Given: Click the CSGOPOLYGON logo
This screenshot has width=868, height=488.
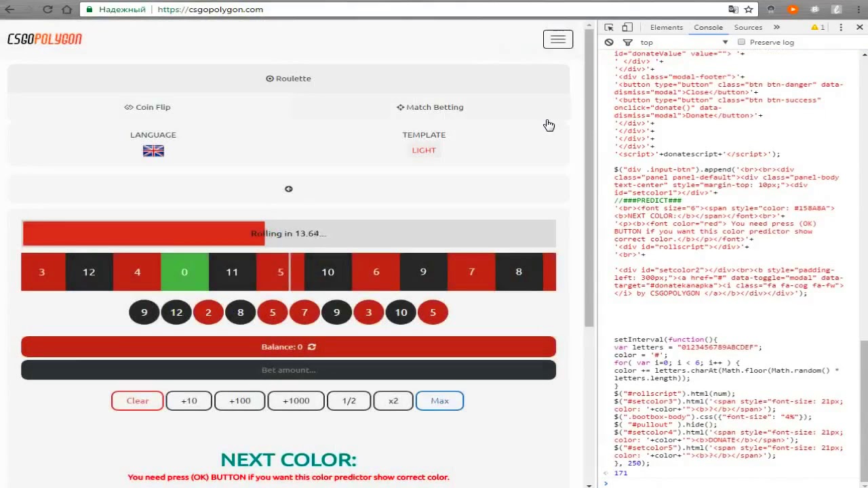Looking at the screenshot, I should pyautogui.click(x=45, y=39).
